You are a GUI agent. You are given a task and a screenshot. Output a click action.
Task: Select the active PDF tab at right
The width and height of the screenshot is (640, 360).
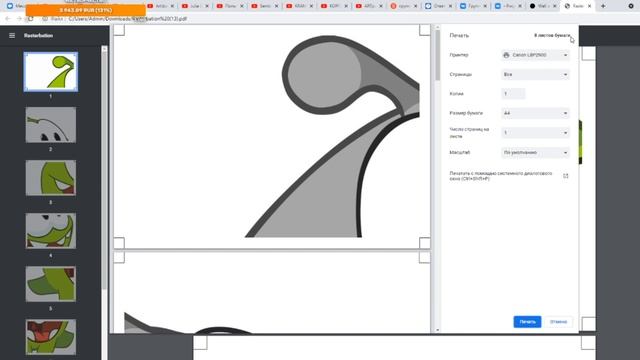(577, 6)
